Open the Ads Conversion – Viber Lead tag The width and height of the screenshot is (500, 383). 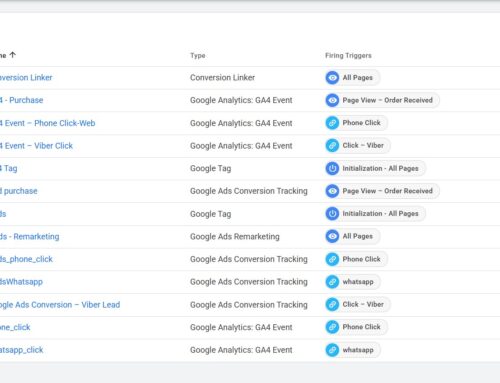click(x=60, y=305)
